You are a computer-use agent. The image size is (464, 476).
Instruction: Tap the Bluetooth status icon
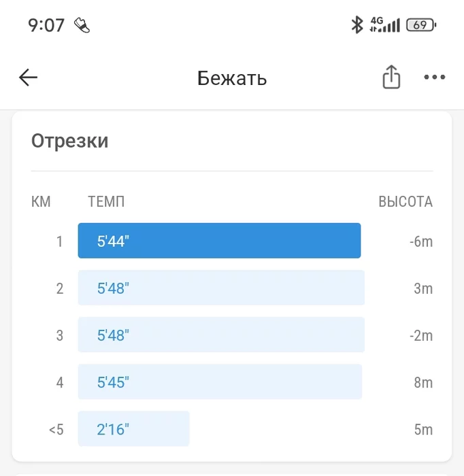(357, 25)
